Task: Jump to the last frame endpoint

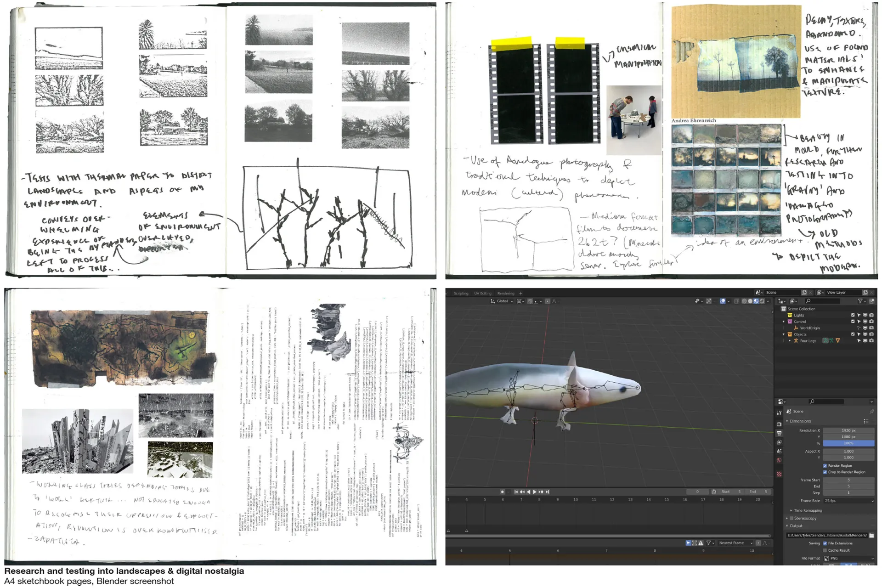Action: pyautogui.click(x=547, y=492)
